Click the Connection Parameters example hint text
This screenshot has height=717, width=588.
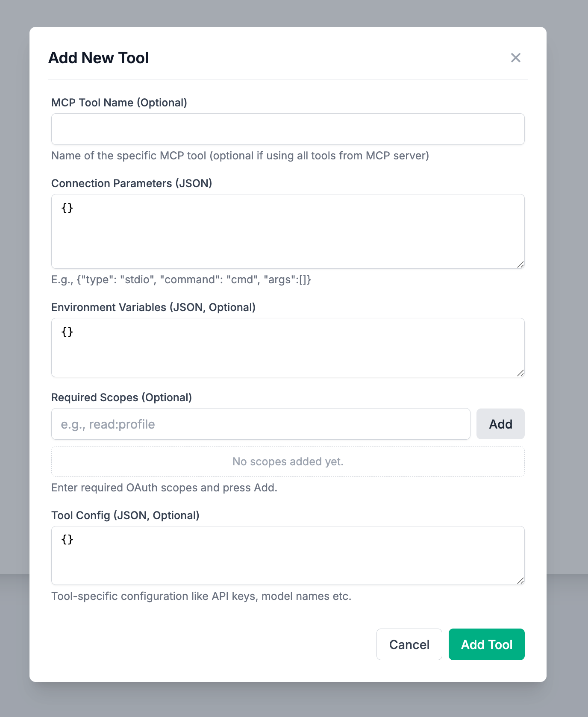(x=181, y=280)
